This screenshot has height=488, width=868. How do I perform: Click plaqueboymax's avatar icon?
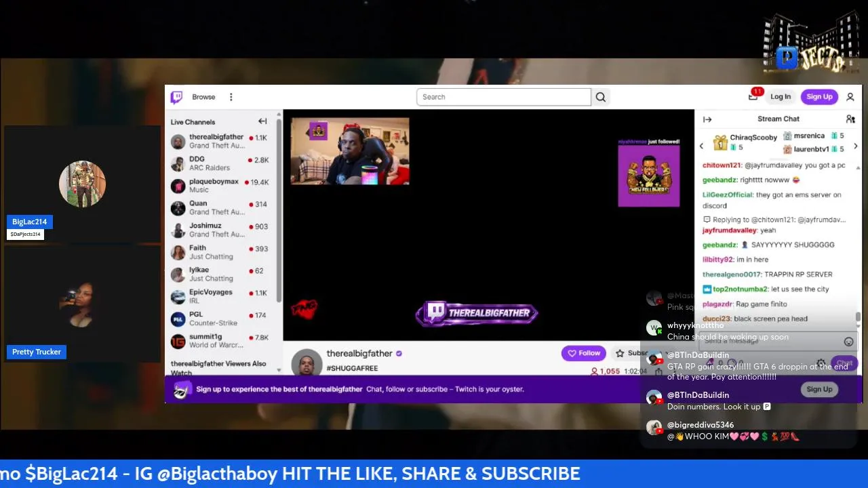(178, 186)
